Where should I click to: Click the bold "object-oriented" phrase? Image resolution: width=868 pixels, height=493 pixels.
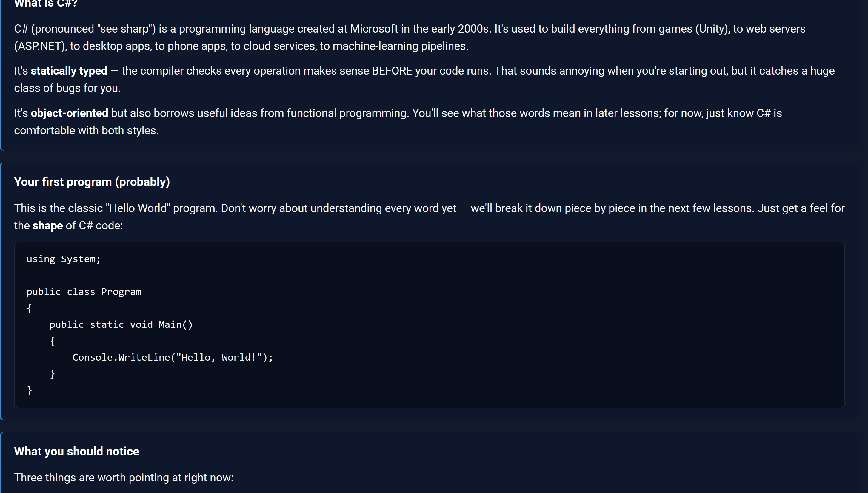70,113
